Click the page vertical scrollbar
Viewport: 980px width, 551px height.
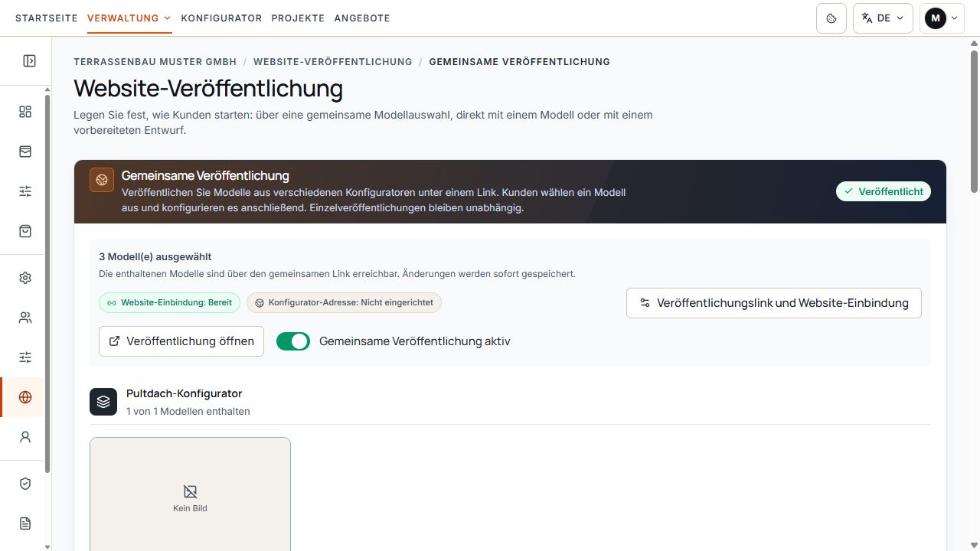pyautogui.click(x=974, y=121)
